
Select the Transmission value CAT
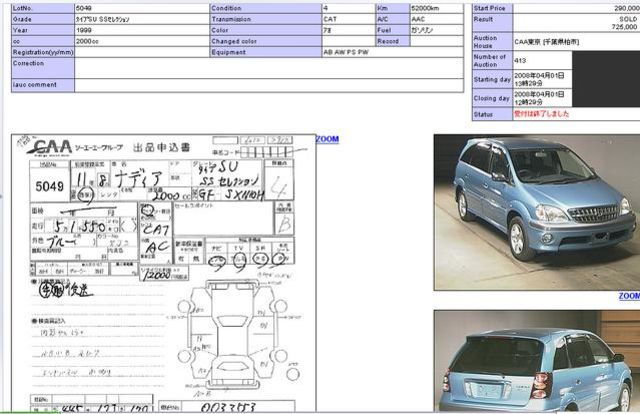[330, 19]
